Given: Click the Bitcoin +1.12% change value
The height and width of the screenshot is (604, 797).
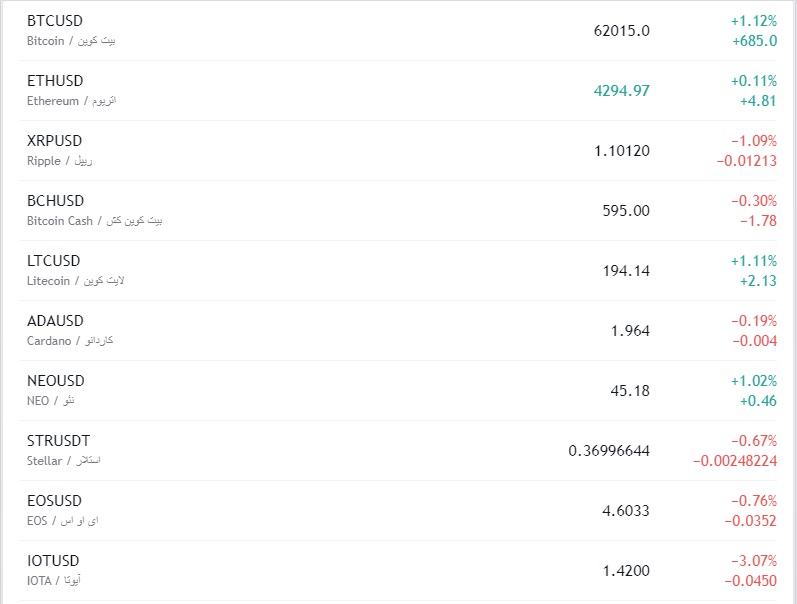Looking at the screenshot, I should tap(753, 21).
